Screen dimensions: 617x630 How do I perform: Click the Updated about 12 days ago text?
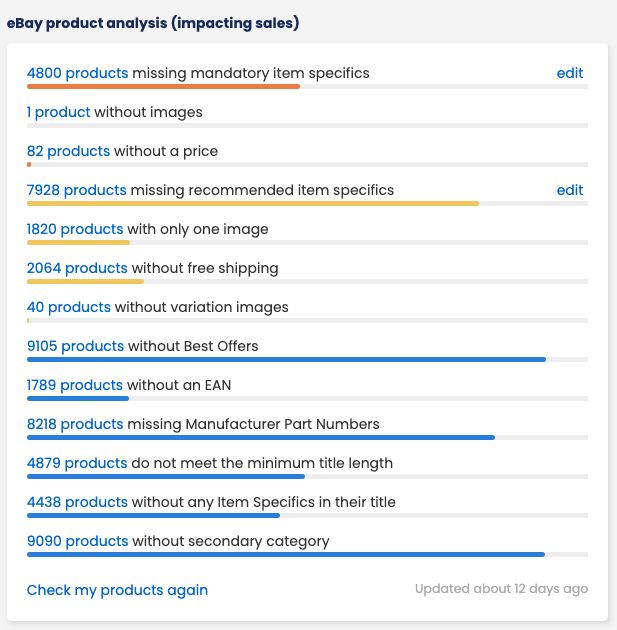[x=501, y=589]
